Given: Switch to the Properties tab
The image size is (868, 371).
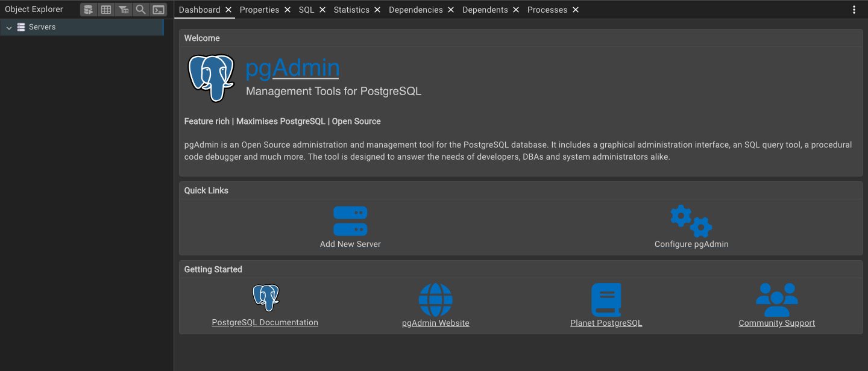Looking at the screenshot, I should coord(259,10).
